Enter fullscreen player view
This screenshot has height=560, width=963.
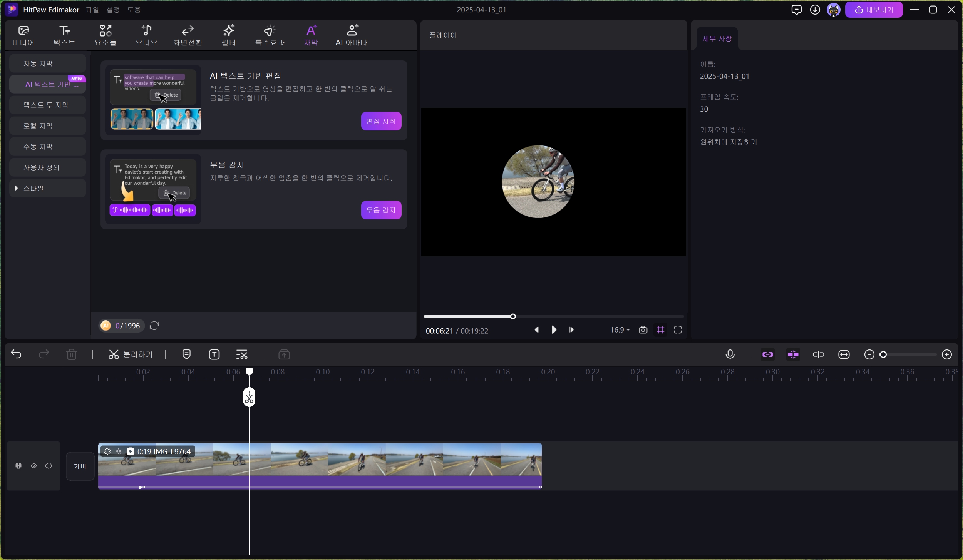(678, 330)
